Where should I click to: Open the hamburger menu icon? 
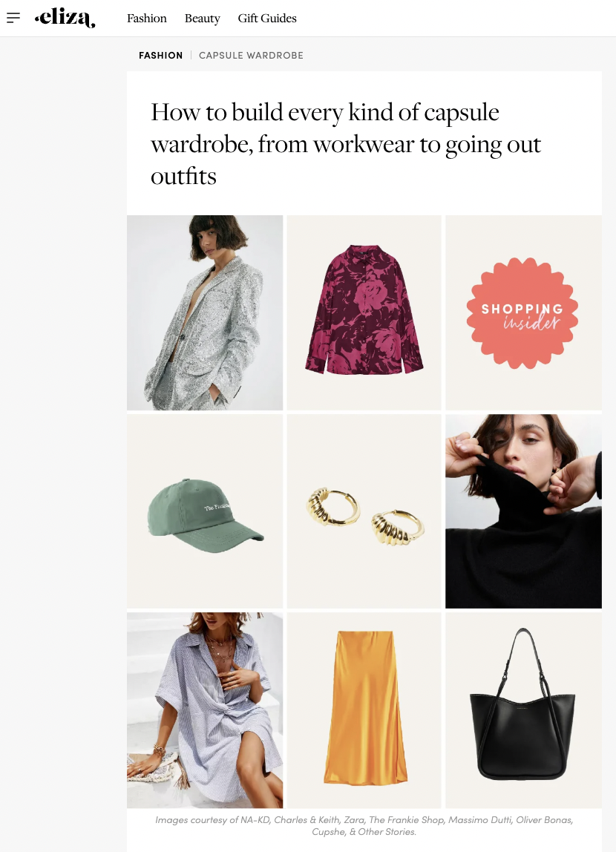pyautogui.click(x=13, y=18)
